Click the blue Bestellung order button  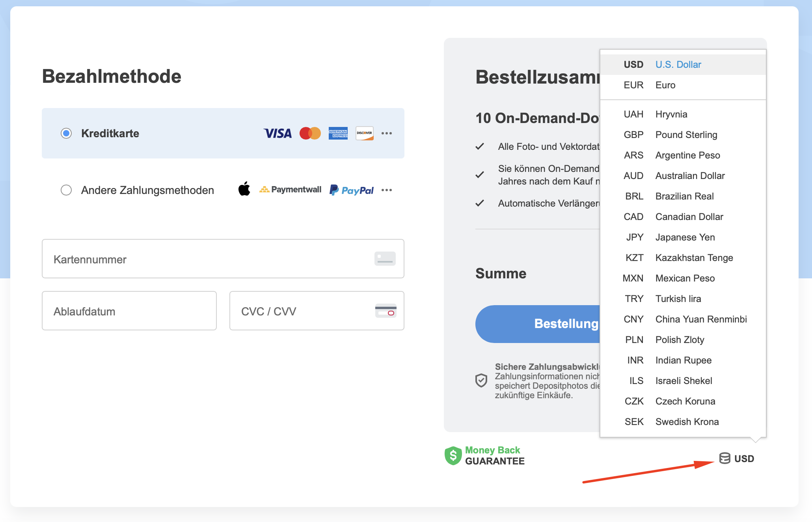pyautogui.click(x=538, y=324)
